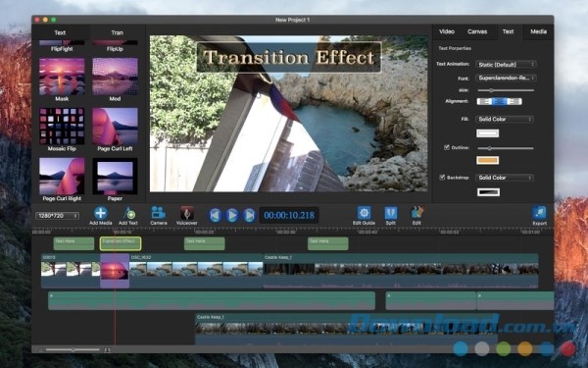Choose right text alignment
The width and height of the screenshot is (588, 368).
click(514, 101)
